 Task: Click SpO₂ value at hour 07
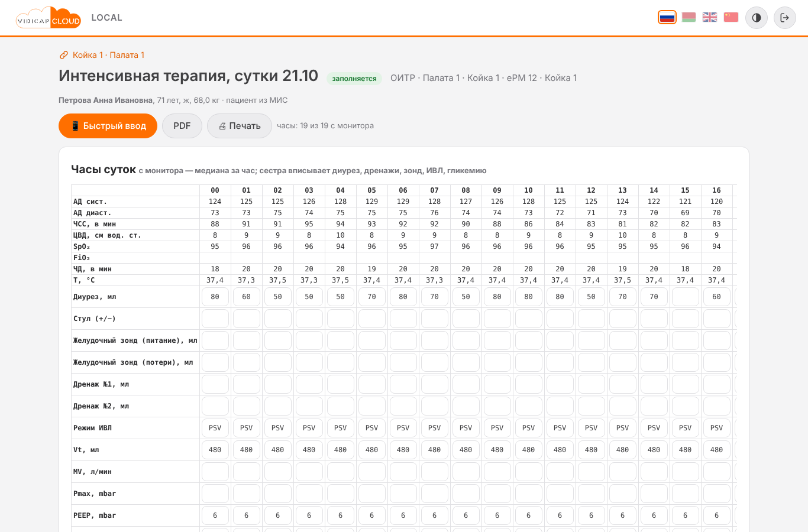click(x=435, y=246)
